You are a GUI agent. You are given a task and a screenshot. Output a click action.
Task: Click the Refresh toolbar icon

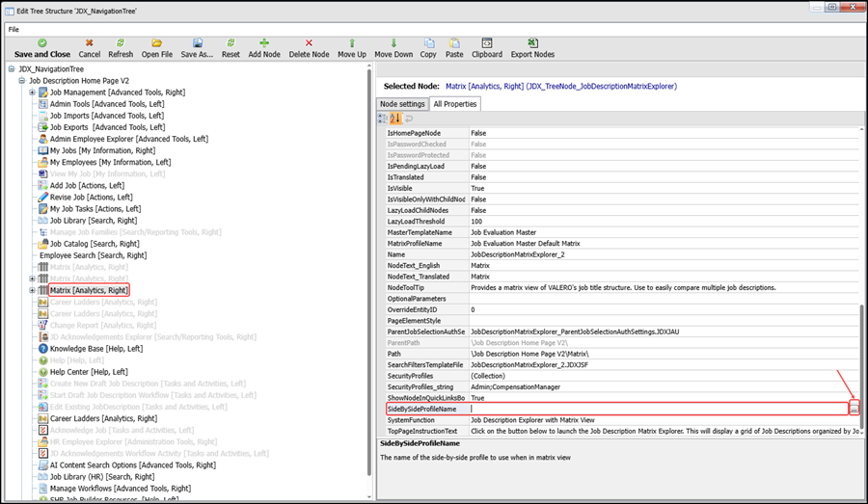coord(121,43)
